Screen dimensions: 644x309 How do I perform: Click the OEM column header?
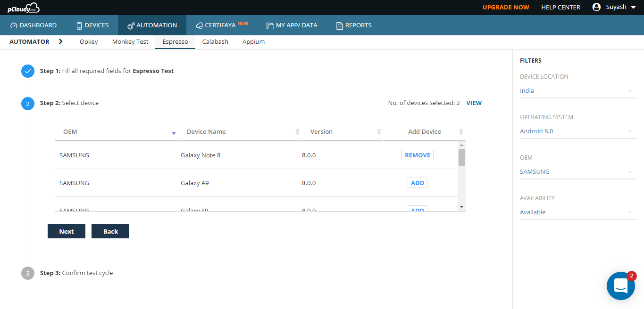(x=70, y=132)
